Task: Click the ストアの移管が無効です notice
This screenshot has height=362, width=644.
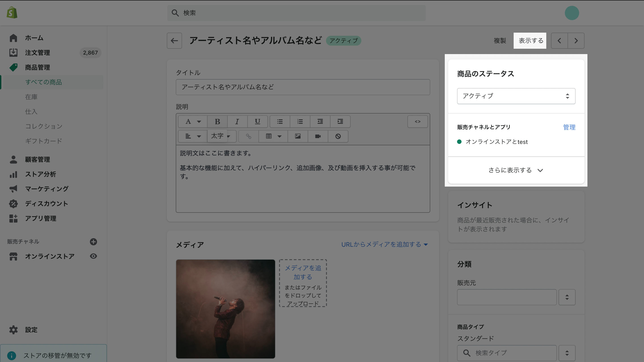Action: [53, 354]
